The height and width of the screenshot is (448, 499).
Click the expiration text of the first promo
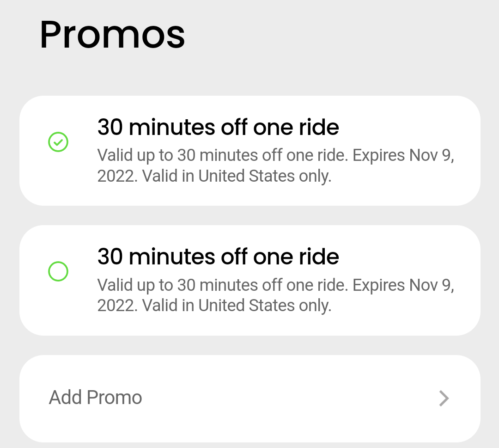[x=275, y=165]
